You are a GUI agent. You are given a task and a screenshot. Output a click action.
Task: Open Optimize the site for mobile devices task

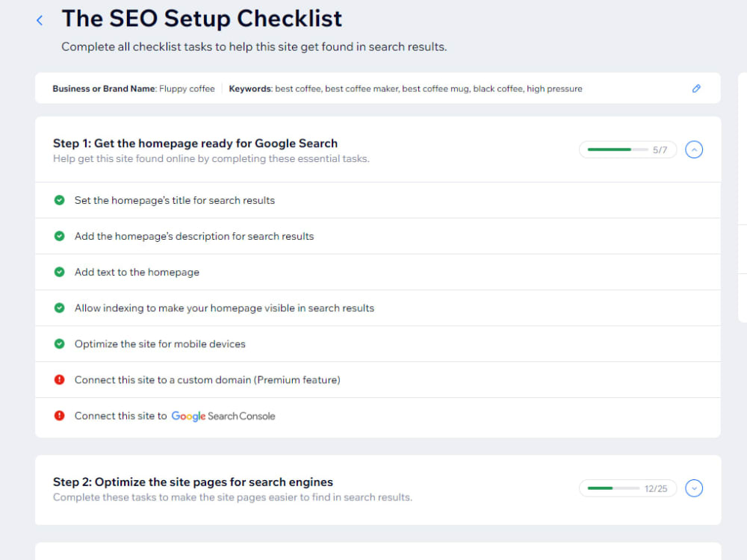378,343
